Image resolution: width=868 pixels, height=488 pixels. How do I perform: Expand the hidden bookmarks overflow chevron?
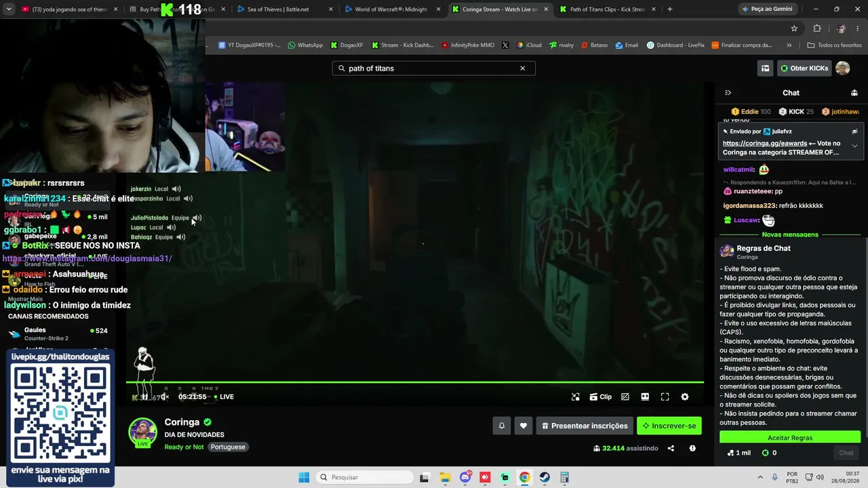[x=789, y=45]
